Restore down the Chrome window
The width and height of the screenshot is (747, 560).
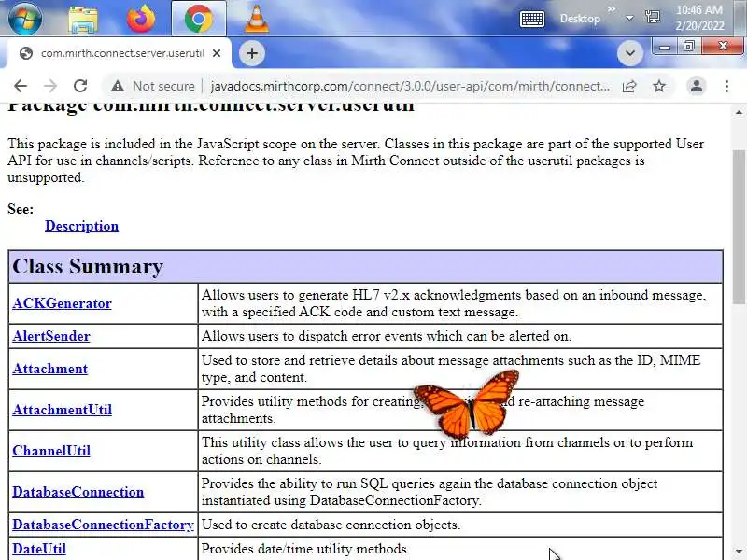click(689, 46)
